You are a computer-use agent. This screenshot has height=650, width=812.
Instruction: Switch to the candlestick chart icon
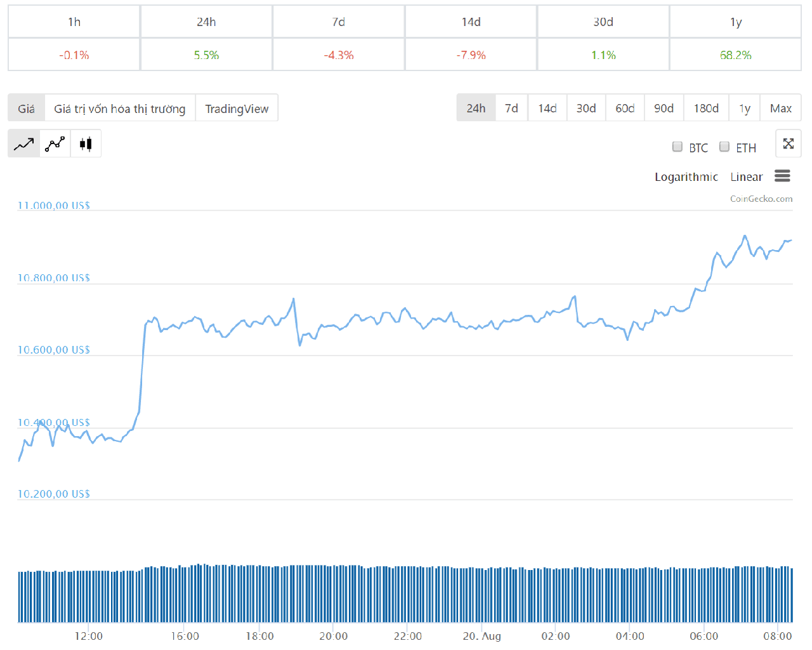86,144
